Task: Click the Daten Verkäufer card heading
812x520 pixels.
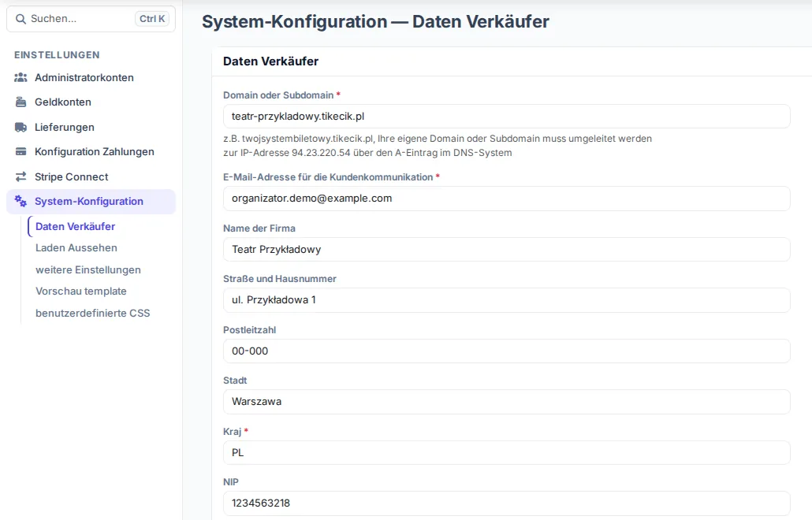Action: point(271,61)
